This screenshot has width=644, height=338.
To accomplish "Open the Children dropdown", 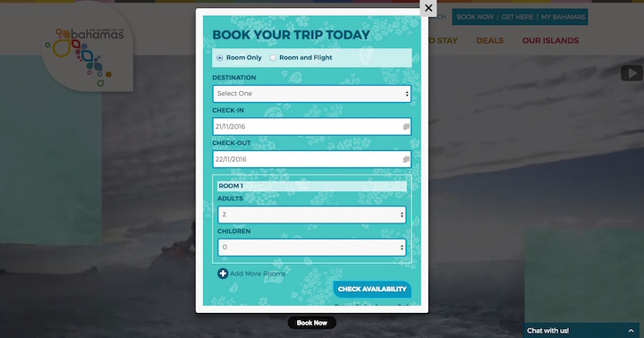I will (x=312, y=247).
